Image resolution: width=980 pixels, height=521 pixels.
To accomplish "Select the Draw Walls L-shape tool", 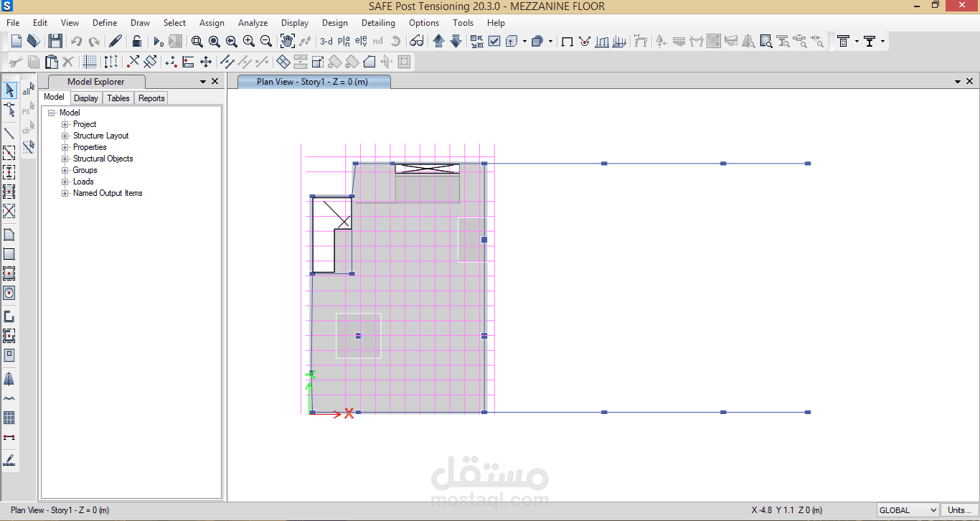I will point(9,316).
